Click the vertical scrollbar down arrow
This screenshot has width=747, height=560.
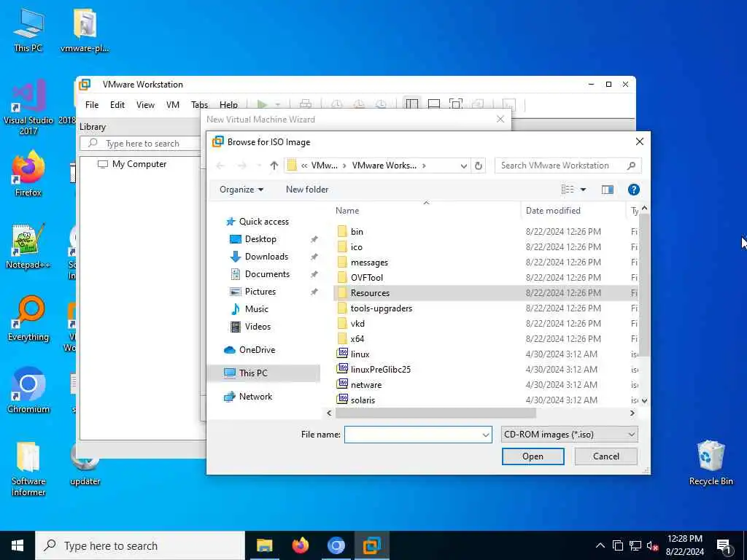click(644, 400)
